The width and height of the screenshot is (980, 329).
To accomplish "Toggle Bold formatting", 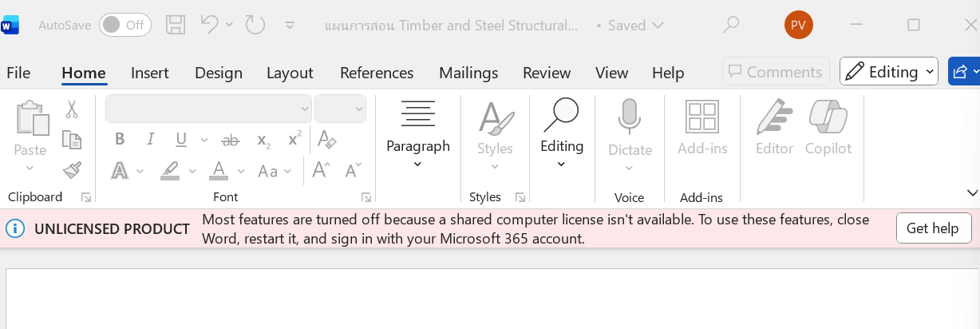I will point(120,140).
